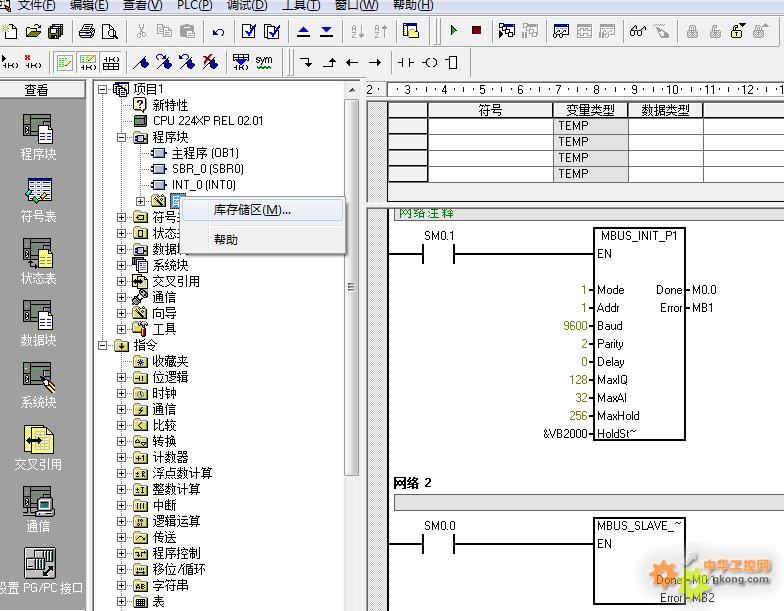Expand the 计数器 instruction folder
Image resolution: width=784 pixels, height=611 pixels.
(121, 457)
